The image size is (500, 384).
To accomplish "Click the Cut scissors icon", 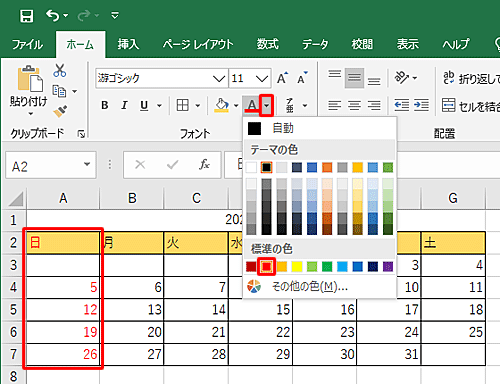I will (x=60, y=70).
